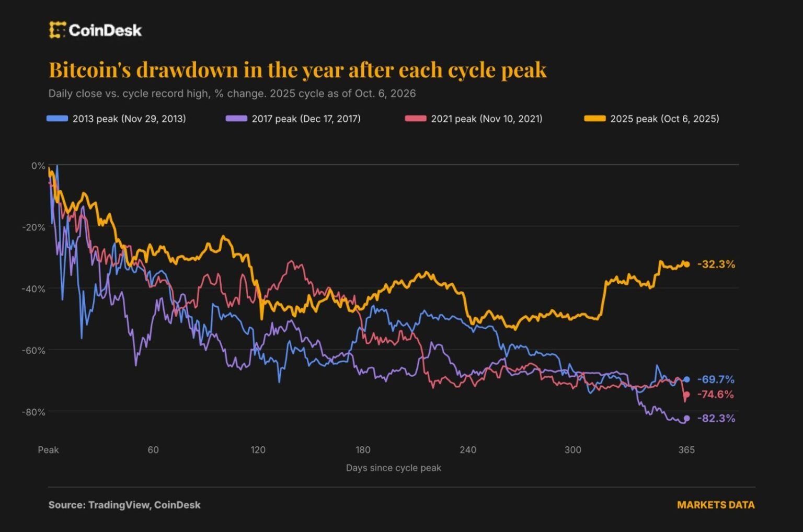The width and height of the screenshot is (803, 532).
Task: Click the chart title about Bitcoin's drawdown
Action: click(297, 70)
